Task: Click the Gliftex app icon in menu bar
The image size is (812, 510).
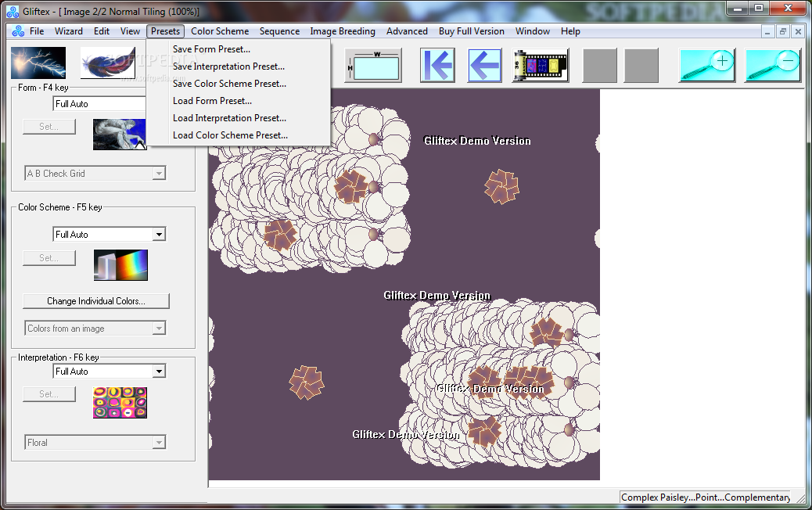Action: pyautogui.click(x=18, y=31)
